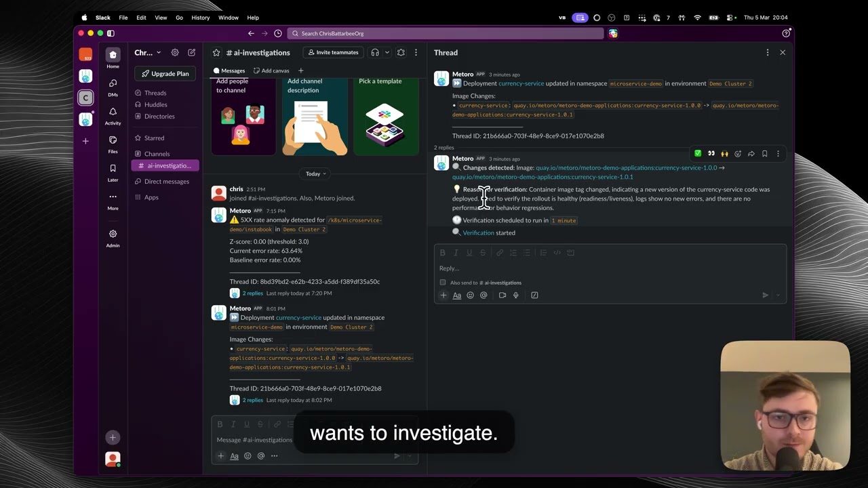Click the thread Reply text field

pos(610,268)
